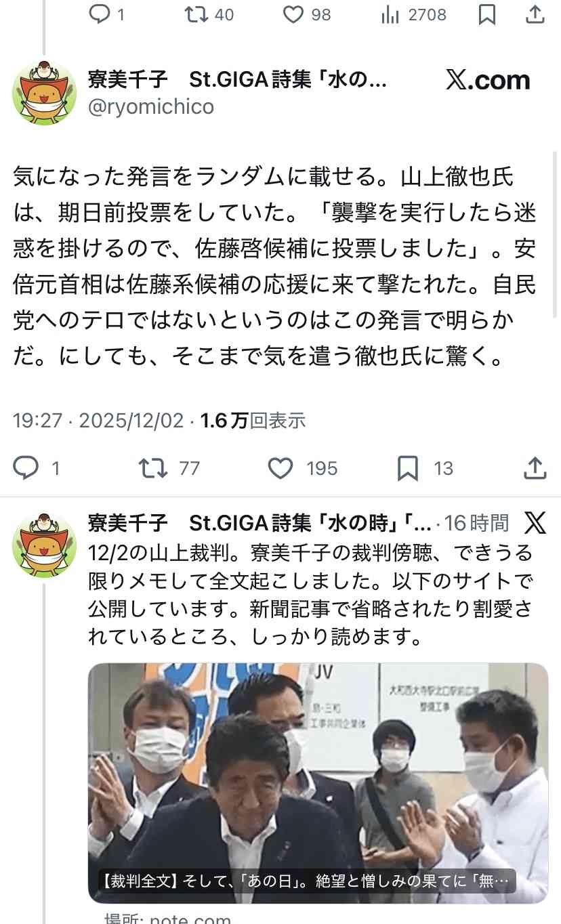The image size is (561, 924).
Task: Tap the retweet icon showing 40
Action: click(x=195, y=14)
